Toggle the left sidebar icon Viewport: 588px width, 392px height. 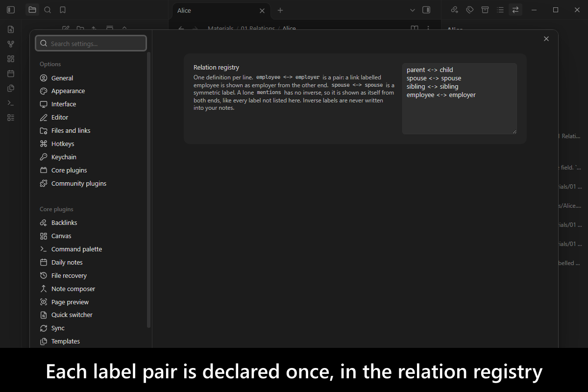coord(11,10)
